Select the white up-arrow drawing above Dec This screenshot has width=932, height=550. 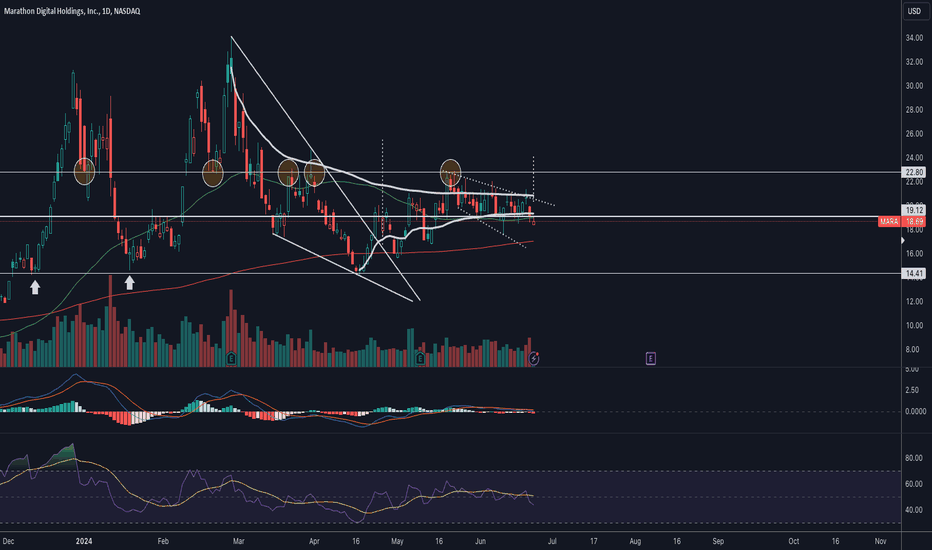35,287
